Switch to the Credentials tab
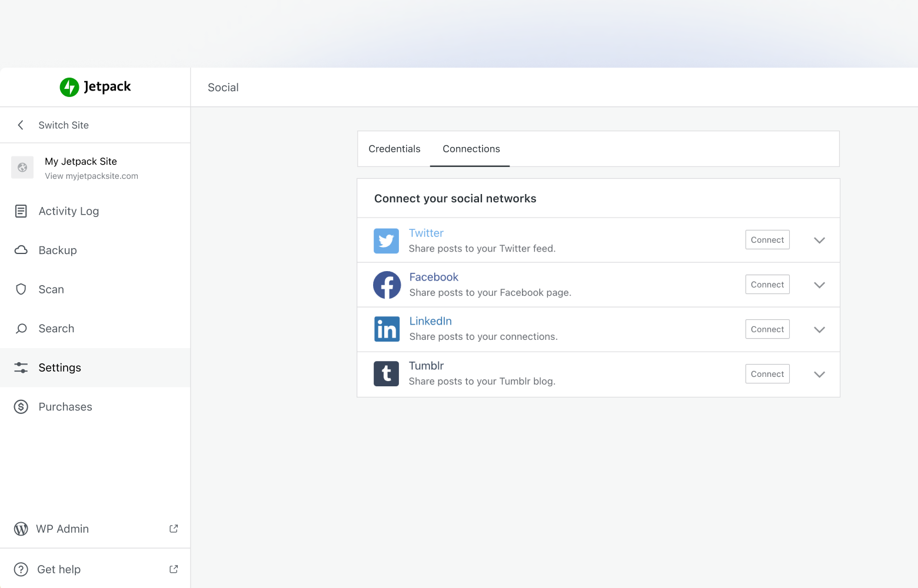The image size is (918, 588). (394, 149)
